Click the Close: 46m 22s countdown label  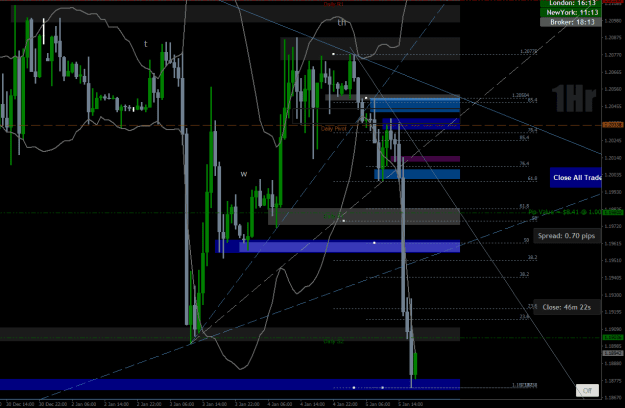point(567,307)
